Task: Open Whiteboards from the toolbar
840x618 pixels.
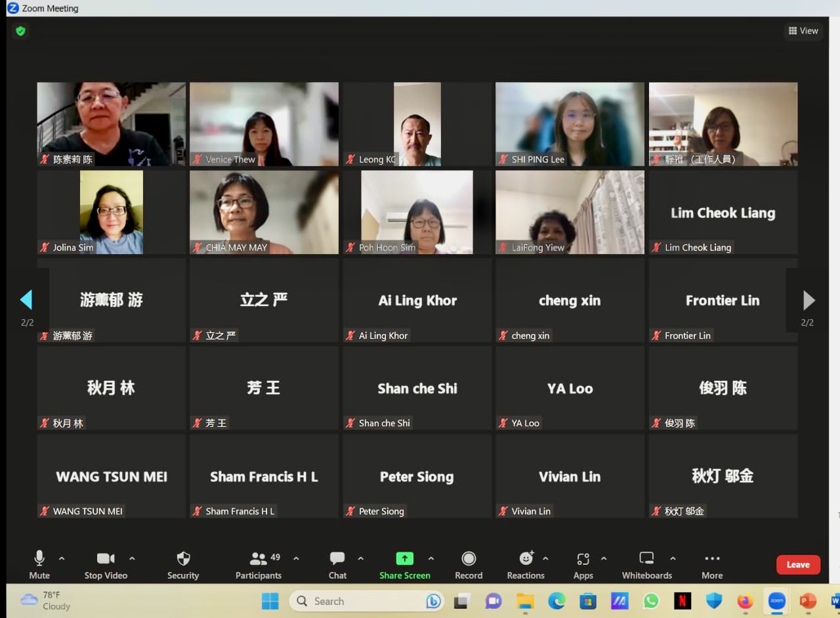Action: point(646,564)
